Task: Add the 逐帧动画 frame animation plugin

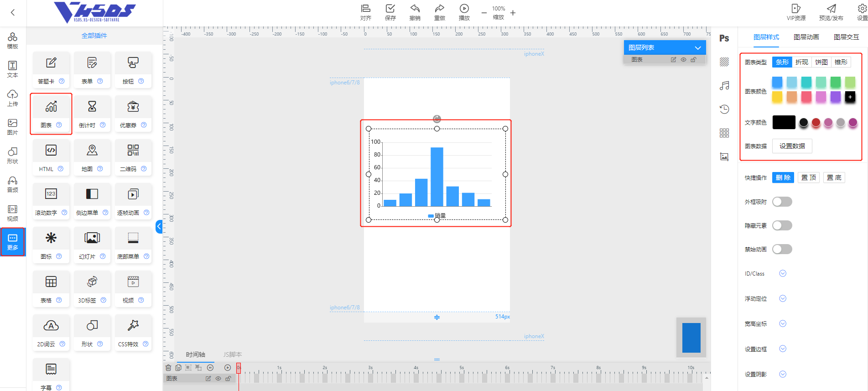Action: click(133, 201)
